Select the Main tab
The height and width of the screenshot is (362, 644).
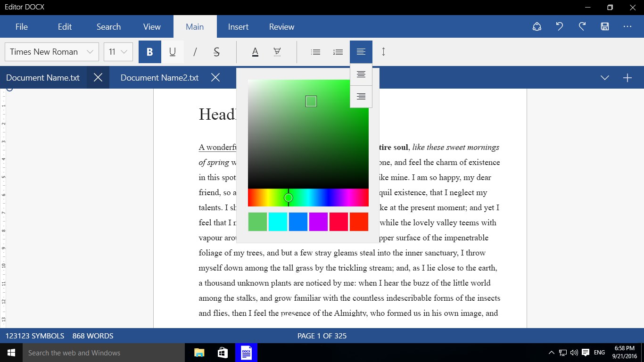195,27
